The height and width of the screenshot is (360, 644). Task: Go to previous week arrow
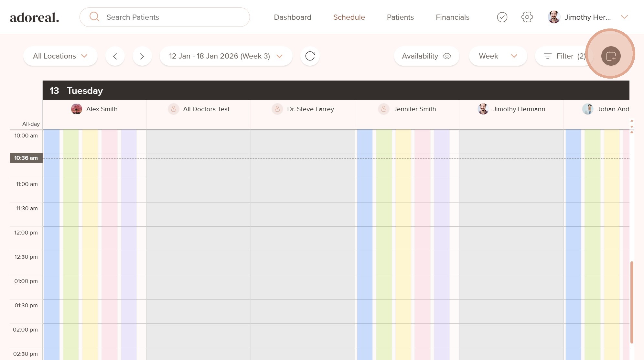point(115,56)
